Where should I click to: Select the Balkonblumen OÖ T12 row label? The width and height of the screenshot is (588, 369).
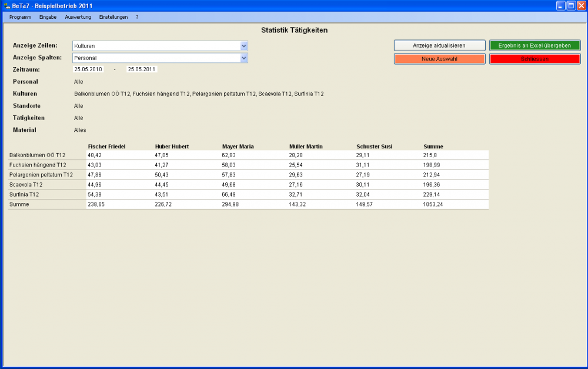[38, 155]
